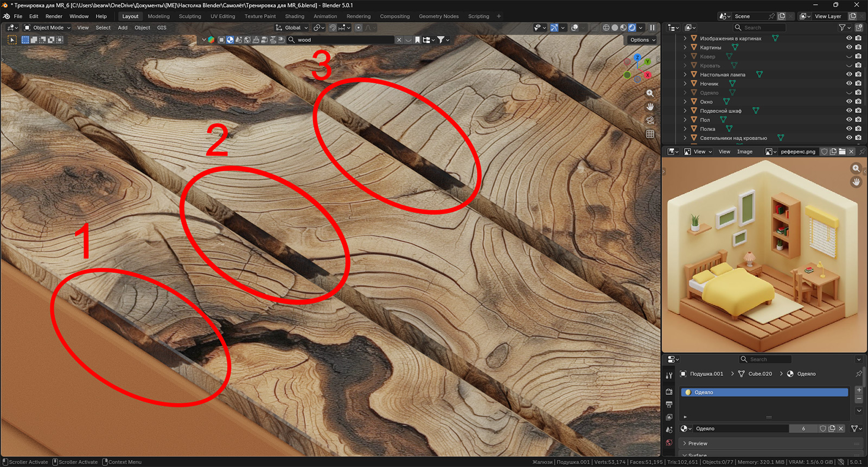Open the viewport Options popover
The height and width of the screenshot is (467, 868).
(x=642, y=40)
